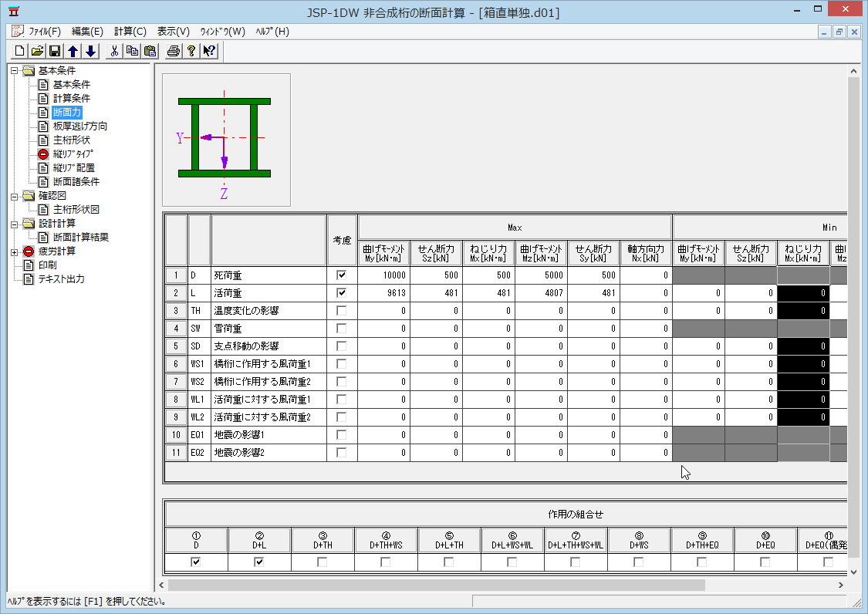Click the horizontal scrollbar right arrow
Viewport: 868px width, 614px height.
coord(840,585)
